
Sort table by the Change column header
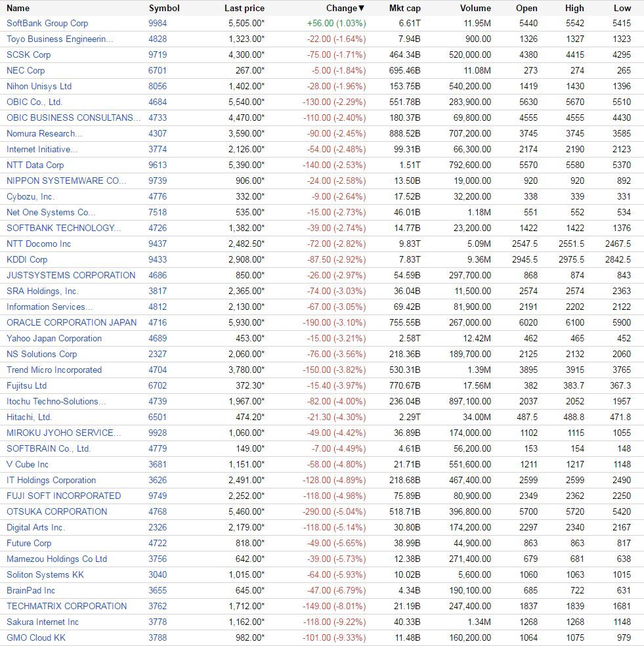345,9
